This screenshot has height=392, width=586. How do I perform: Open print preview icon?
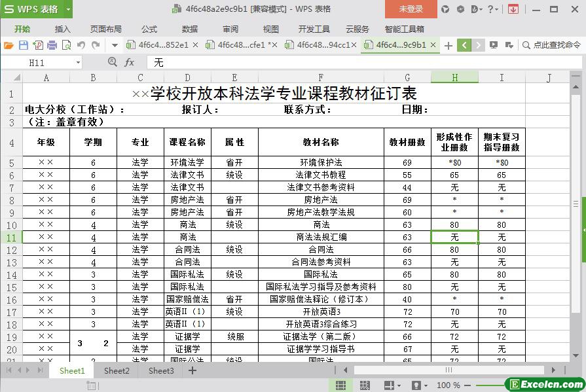(x=67, y=46)
